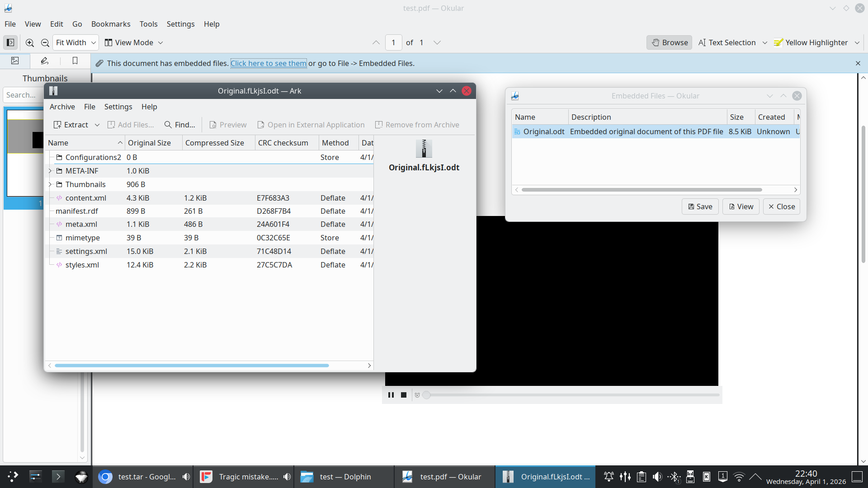Open the Extract dropdown arrow
This screenshot has width=868, height=488.
[x=97, y=125]
